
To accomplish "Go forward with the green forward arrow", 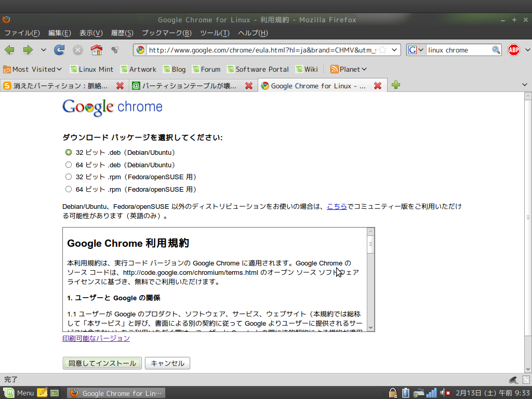I will coord(28,50).
